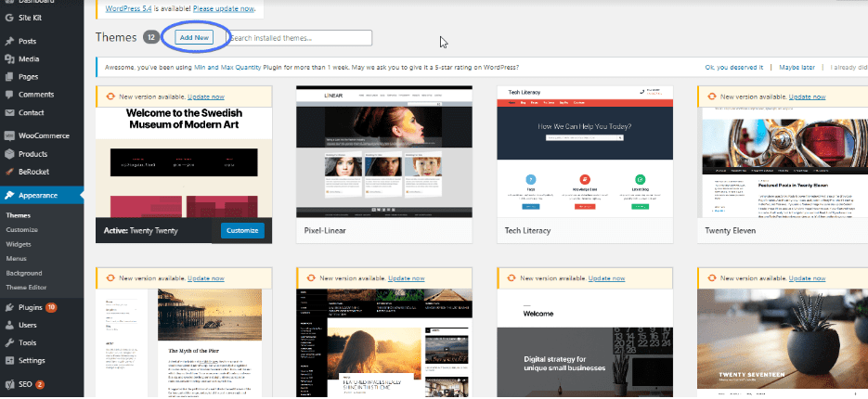This screenshot has height=399, width=868.
Task: Click the Appearance paintbrush icon
Action: [9, 196]
